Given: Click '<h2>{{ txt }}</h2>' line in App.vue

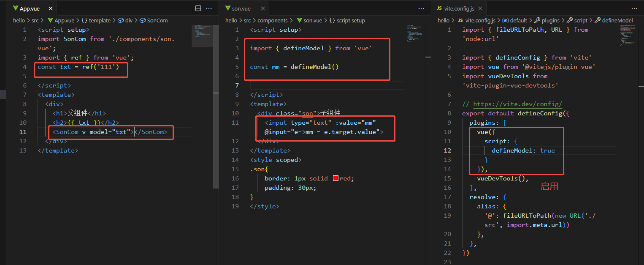Looking at the screenshot, I should [x=86, y=123].
